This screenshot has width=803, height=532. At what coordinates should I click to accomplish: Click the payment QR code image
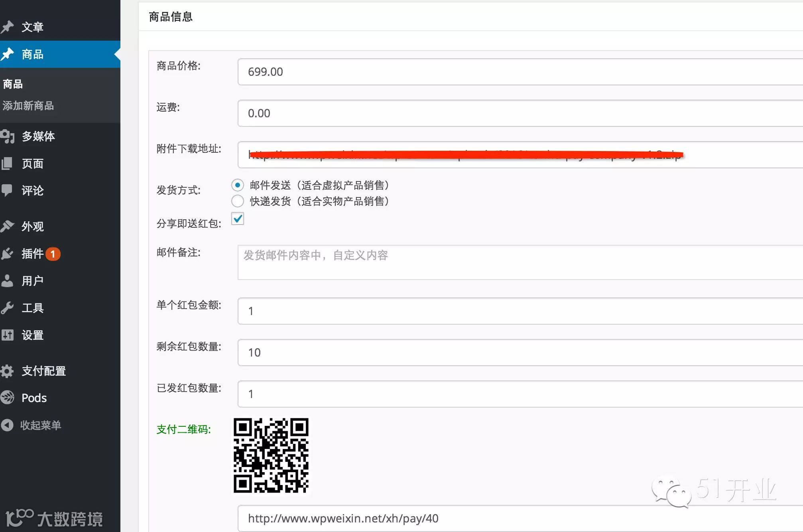(x=271, y=455)
